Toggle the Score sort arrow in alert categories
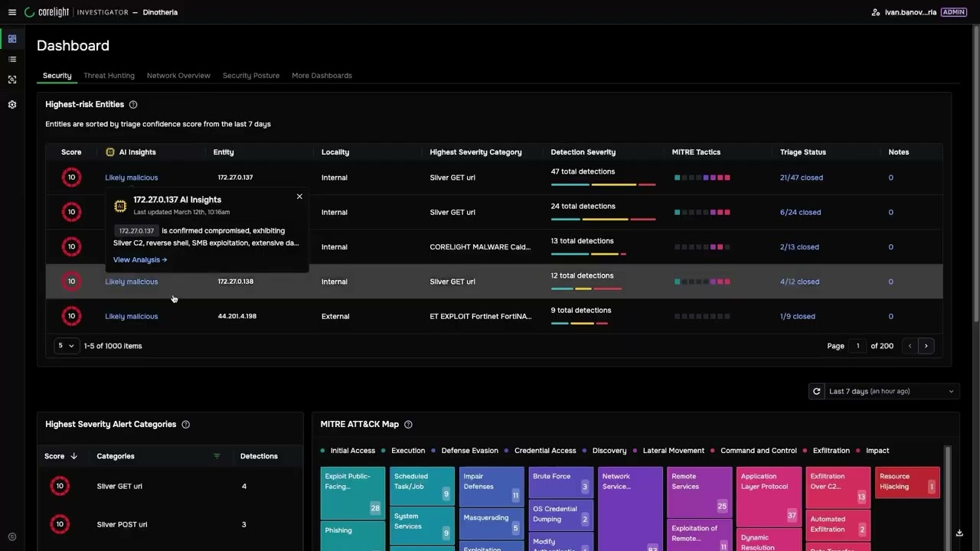980x551 pixels. (x=73, y=455)
